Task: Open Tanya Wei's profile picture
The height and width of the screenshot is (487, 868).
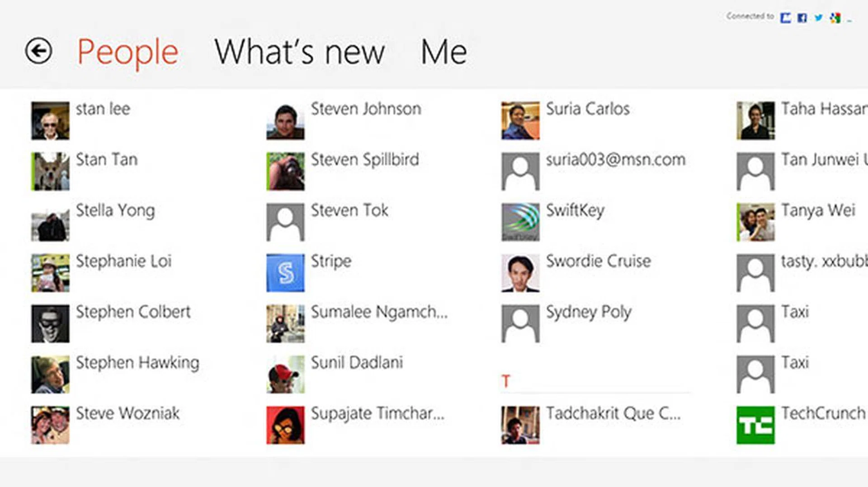Action: (x=755, y=222)
